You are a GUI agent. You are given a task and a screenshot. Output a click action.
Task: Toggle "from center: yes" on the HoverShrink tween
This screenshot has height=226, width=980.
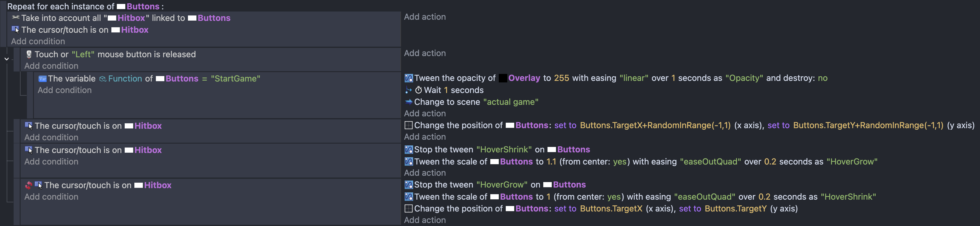point(614,197)
